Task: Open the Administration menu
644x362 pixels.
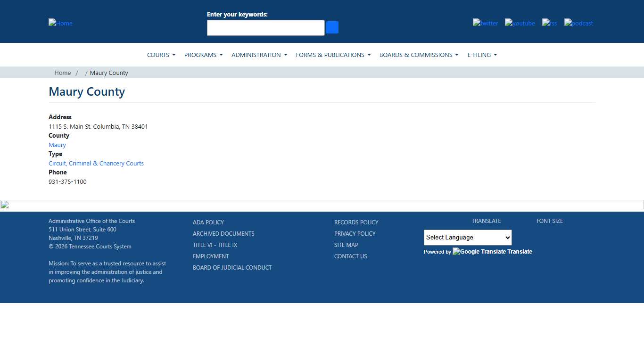Action: (259, 55)
